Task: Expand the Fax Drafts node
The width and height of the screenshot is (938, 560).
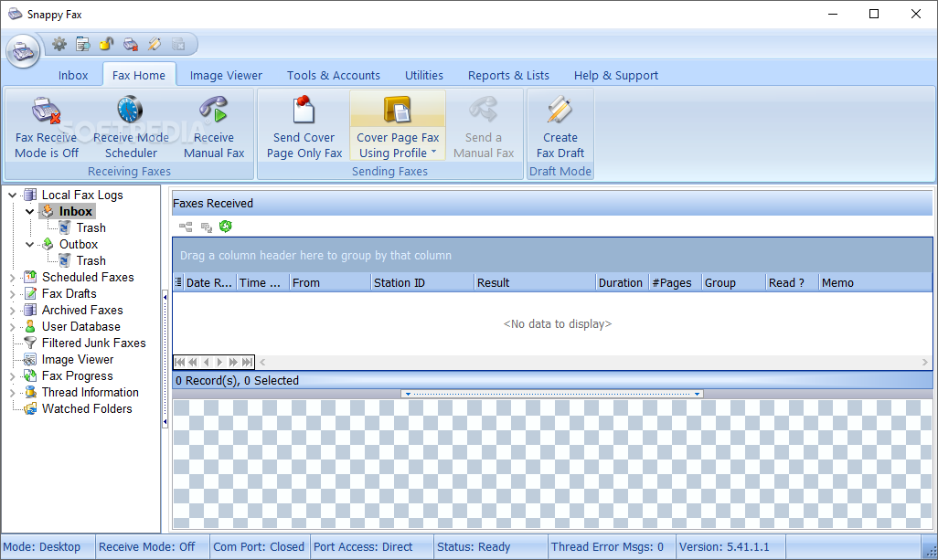Action: tap(12, 294)
